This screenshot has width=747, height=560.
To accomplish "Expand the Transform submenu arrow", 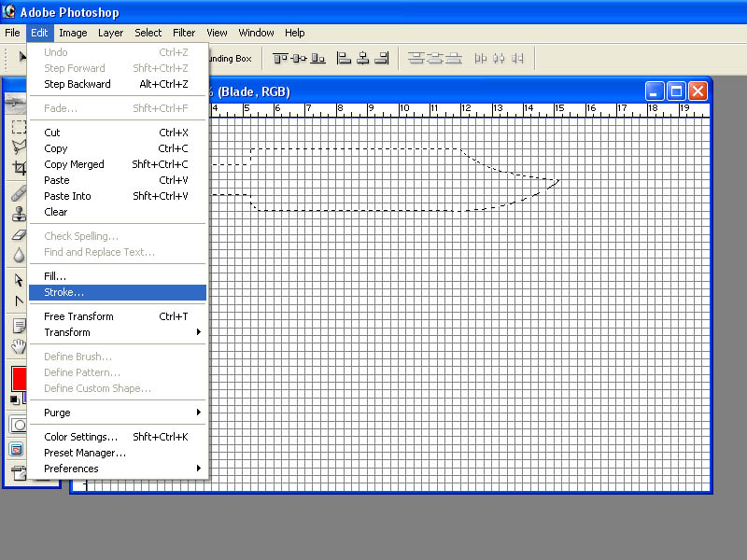I will tap(199, 332).
